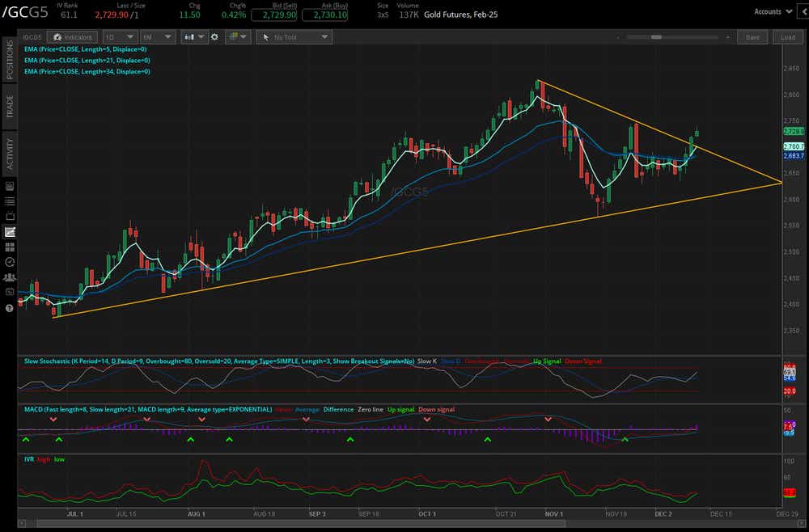Screen dimensions: 809x532
Task: Open the Indicators editor
Action: 73,36
